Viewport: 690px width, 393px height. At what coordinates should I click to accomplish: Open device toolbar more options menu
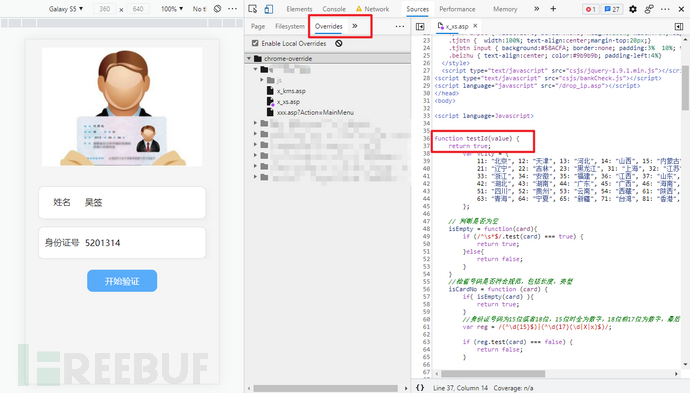[232, 9]
